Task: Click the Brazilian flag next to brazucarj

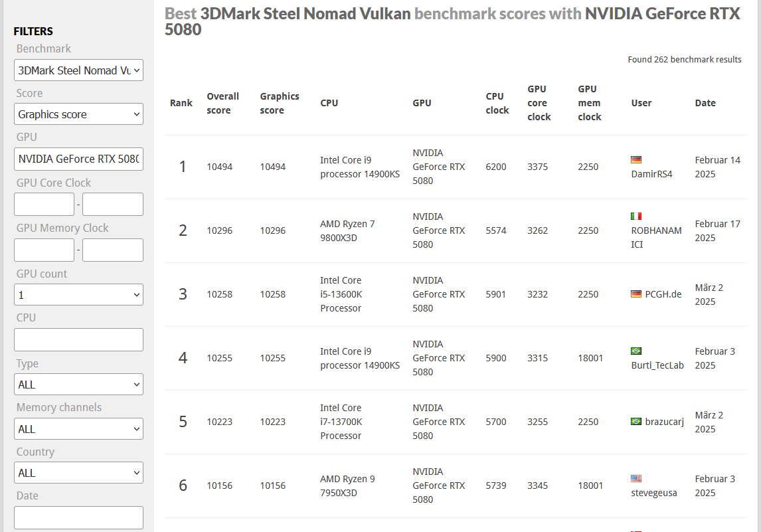Action: pos(636,421)
